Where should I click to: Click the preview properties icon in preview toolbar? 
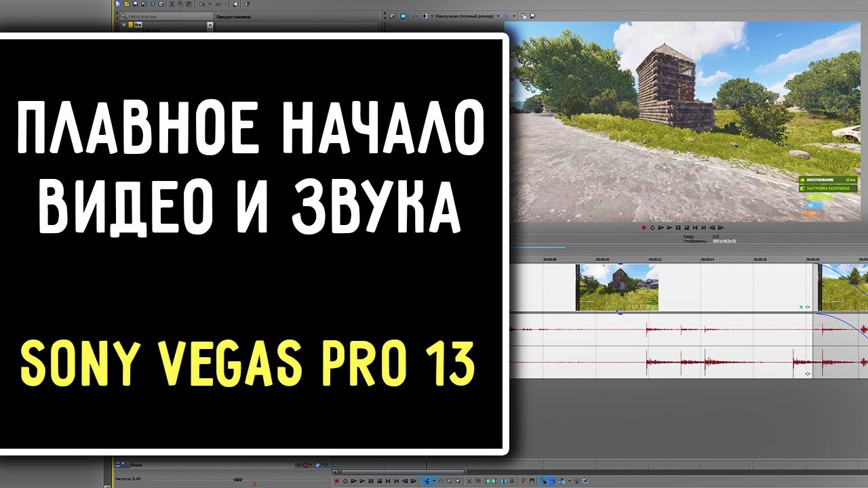(392, 16)
